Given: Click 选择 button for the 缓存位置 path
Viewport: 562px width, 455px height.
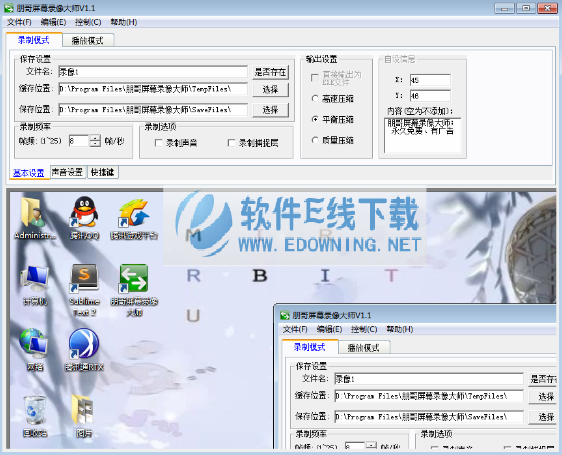Looking at the screenshot, I should click(x=270, y=89).
